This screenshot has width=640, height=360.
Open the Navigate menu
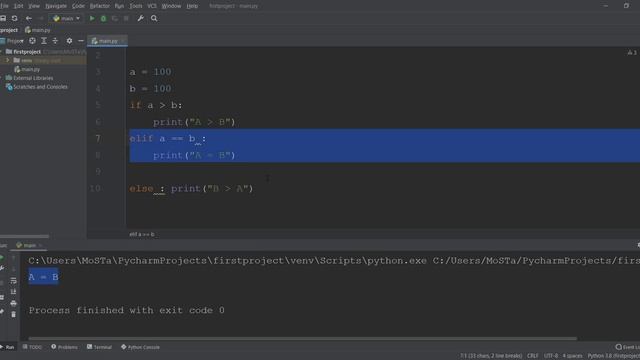(56, 6)
